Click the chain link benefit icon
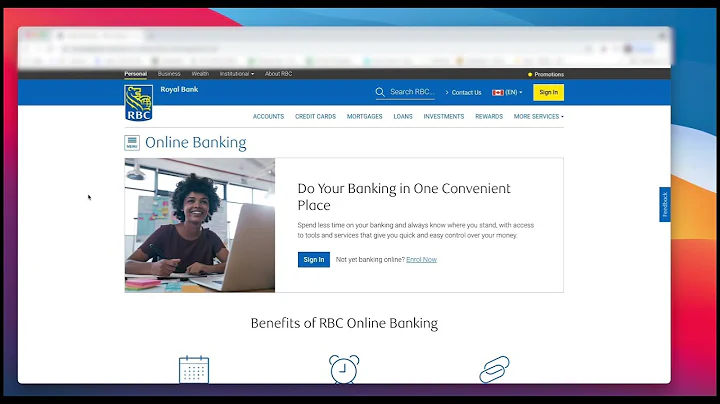Image resolution: width=720 pixels, height=404 pixels. (x=495, y=369)
